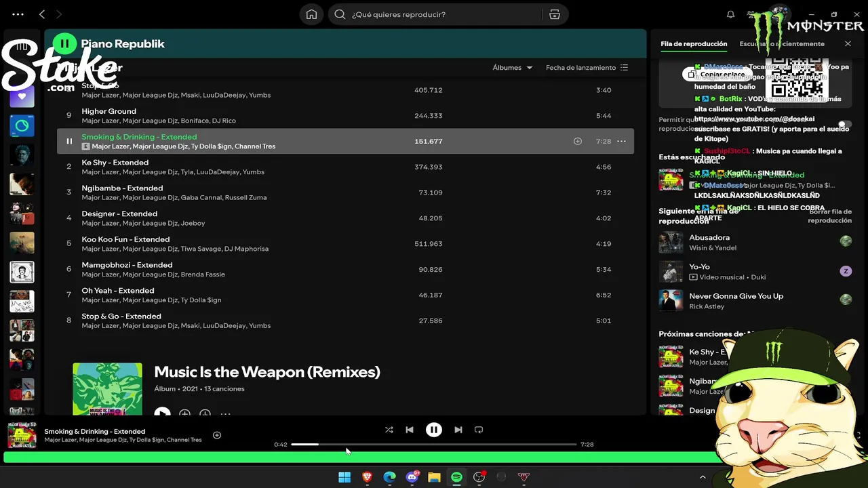This screenshot has height=488, width=868.
Task: Play album Music Is the Weapon button
Action: [x=162, y=412]
